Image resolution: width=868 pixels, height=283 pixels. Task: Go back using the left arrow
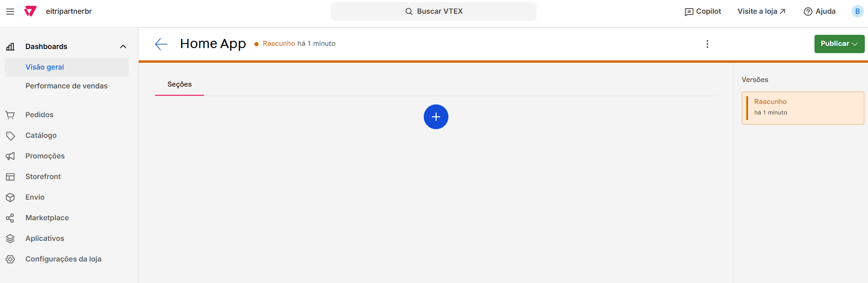point(161,44)
